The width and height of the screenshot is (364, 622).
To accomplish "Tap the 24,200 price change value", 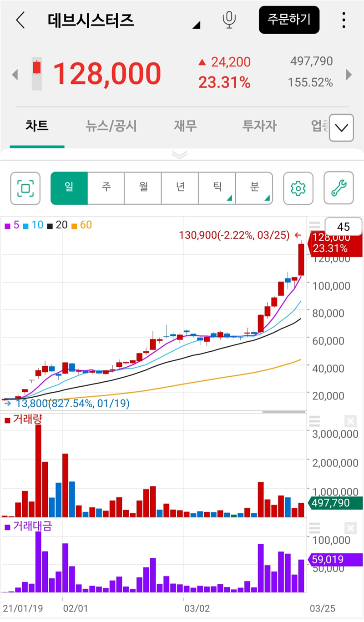I will [224, 61].
